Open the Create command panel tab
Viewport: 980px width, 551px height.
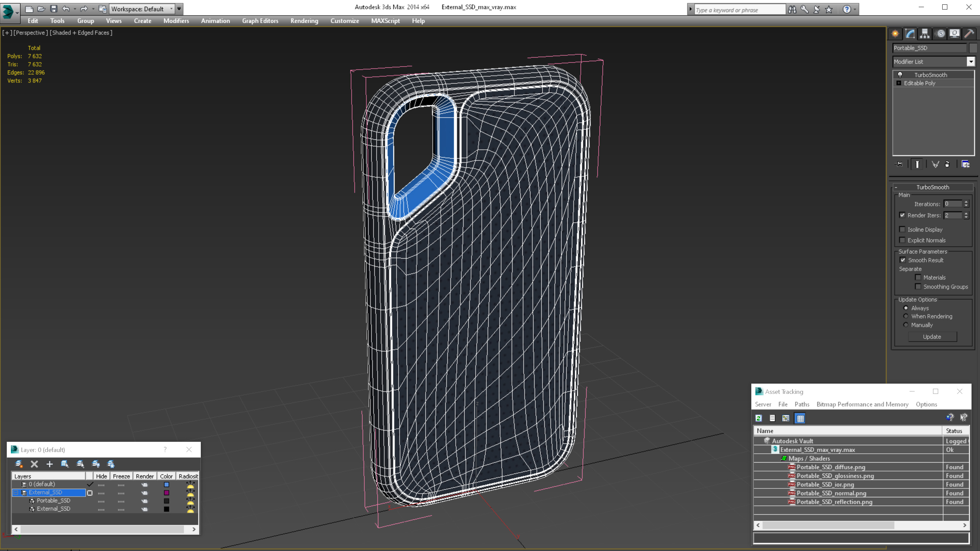895,33
